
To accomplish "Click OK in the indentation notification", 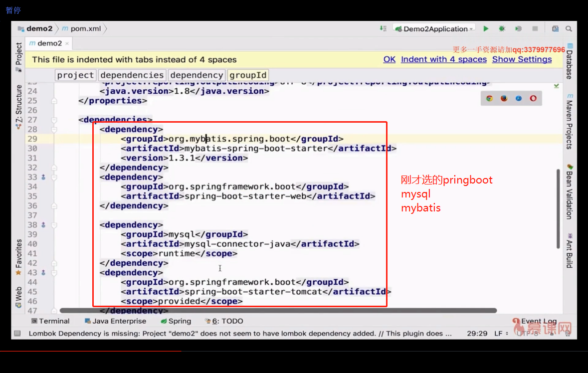I will pos(389,60).
